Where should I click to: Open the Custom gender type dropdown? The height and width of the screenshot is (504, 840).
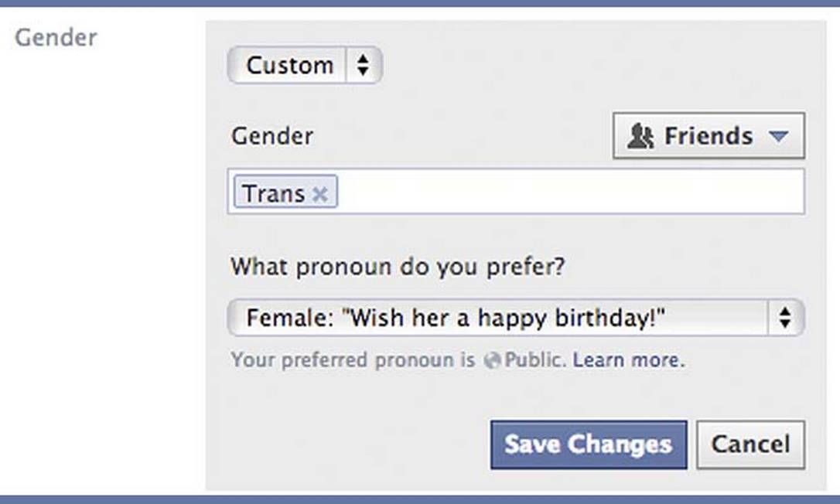(304, 66)
